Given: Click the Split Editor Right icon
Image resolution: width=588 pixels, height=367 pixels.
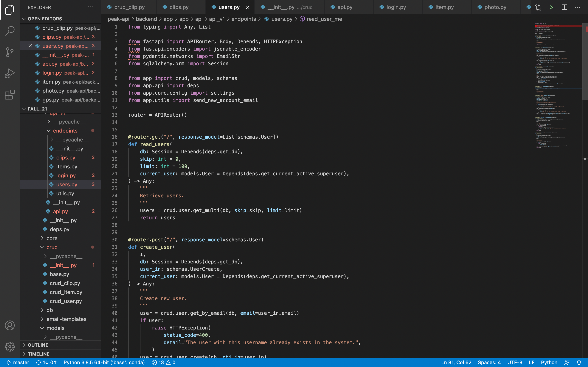Looking at the screenshot, I should tap(564, 7).
